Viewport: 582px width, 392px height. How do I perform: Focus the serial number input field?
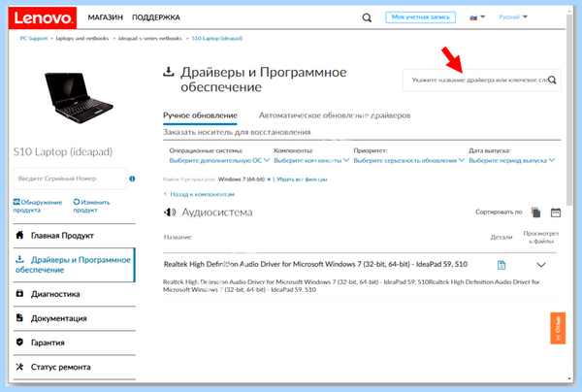pos(70,179)
